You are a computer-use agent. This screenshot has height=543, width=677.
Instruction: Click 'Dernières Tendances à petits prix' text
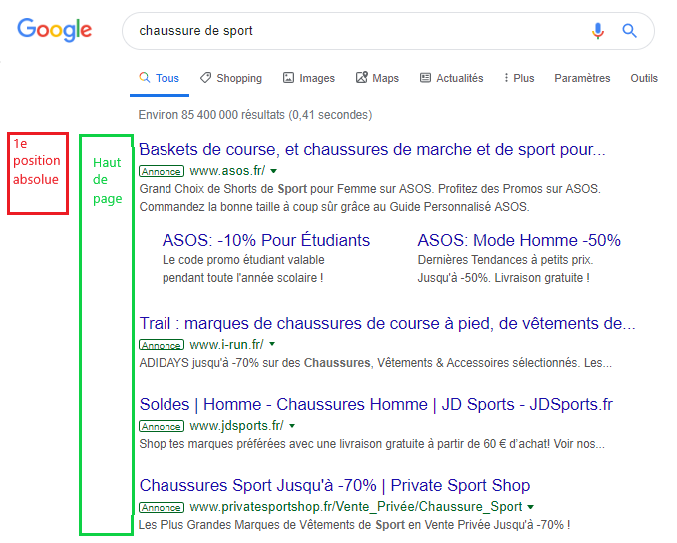505,260
